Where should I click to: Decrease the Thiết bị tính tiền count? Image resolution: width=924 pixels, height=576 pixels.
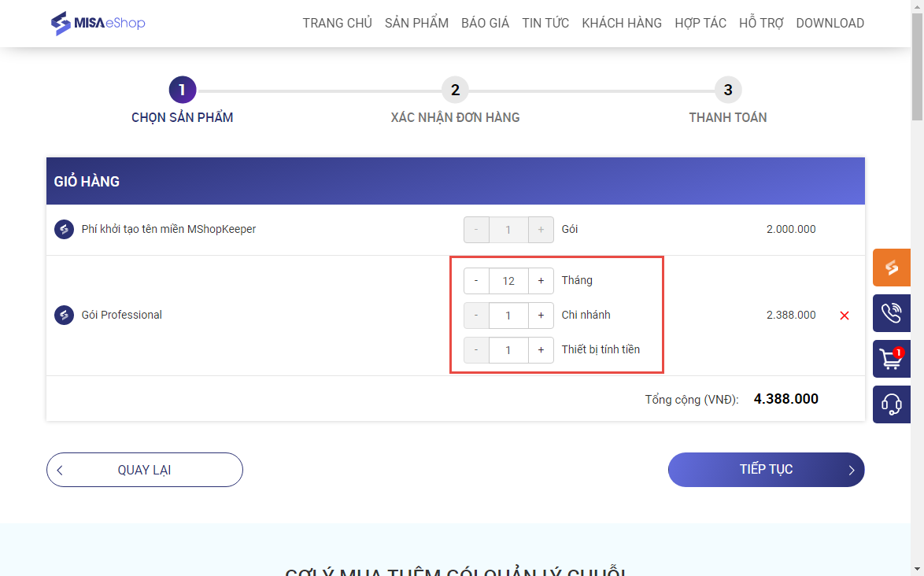click(x=476, y=350)
